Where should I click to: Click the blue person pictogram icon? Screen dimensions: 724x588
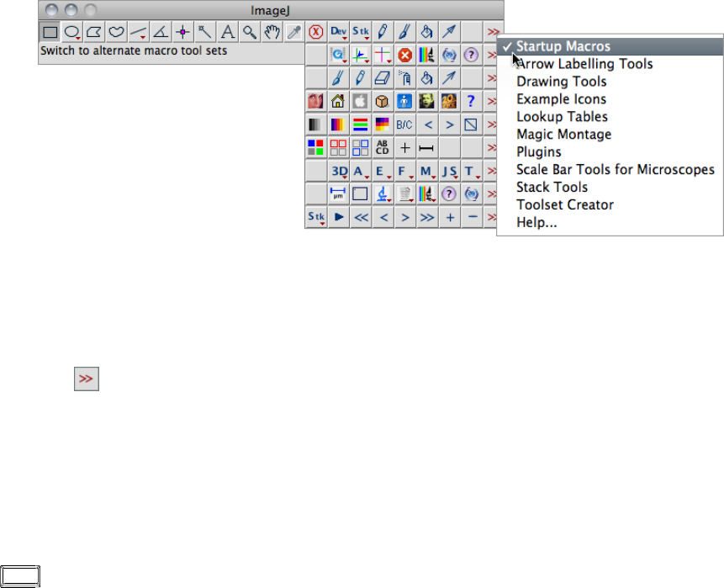(404, 101)
